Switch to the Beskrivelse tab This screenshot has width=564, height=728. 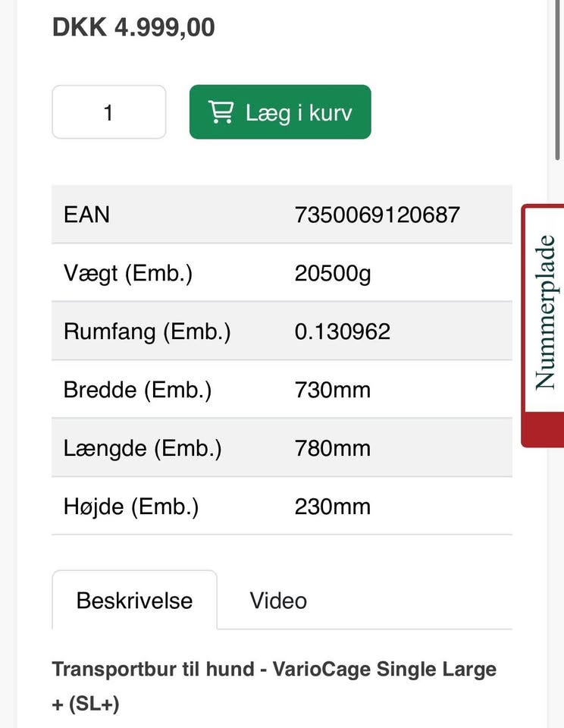(x=134, y=601)
